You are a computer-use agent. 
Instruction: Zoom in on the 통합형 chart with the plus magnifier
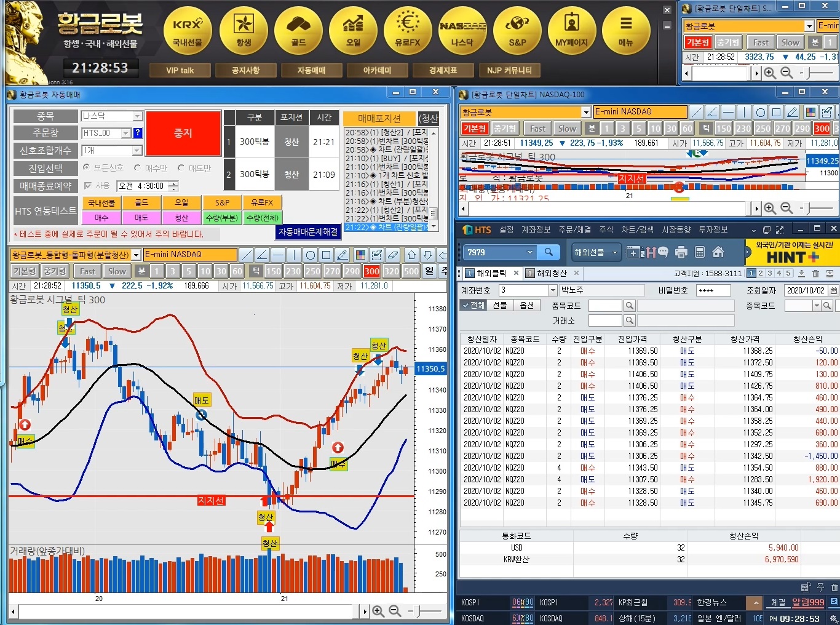[378, 611]
